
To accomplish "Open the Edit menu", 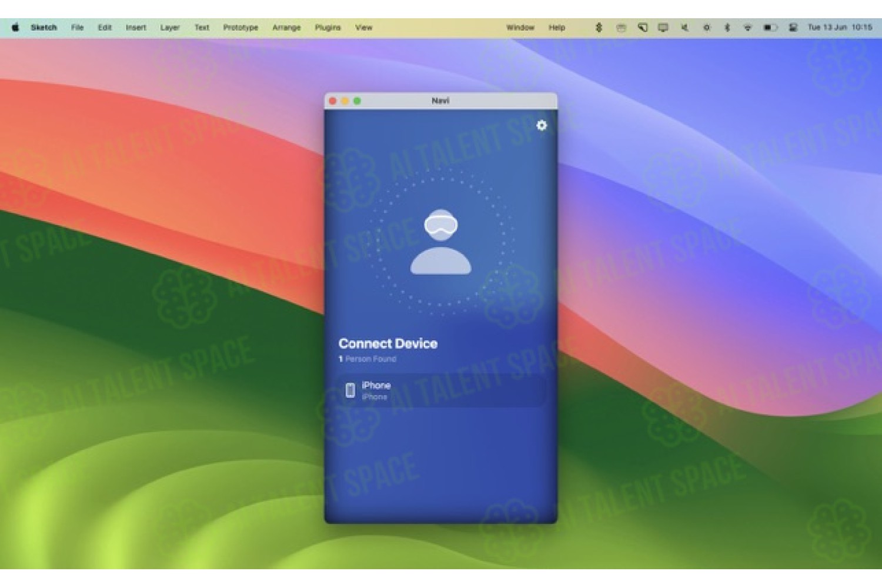I will pyautogui.click(x=105, y=27).
